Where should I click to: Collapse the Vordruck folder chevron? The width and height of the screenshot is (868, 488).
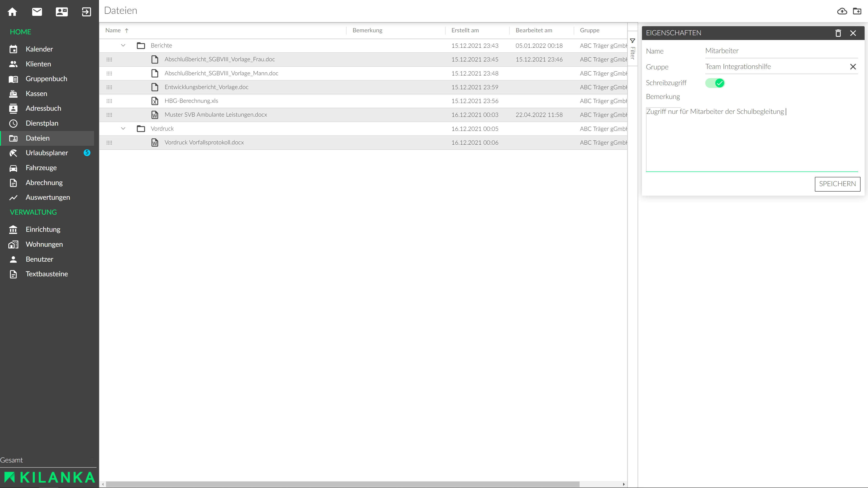point(123,129)
